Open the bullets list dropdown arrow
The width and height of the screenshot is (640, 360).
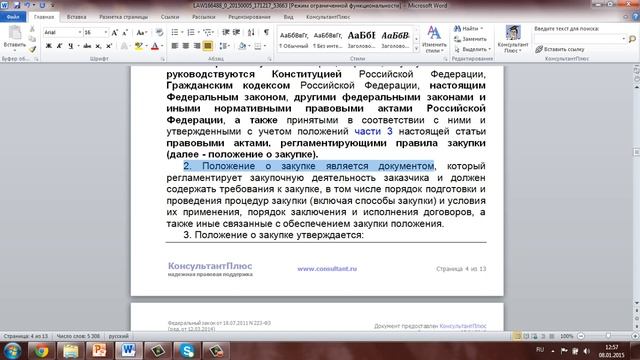182,32
